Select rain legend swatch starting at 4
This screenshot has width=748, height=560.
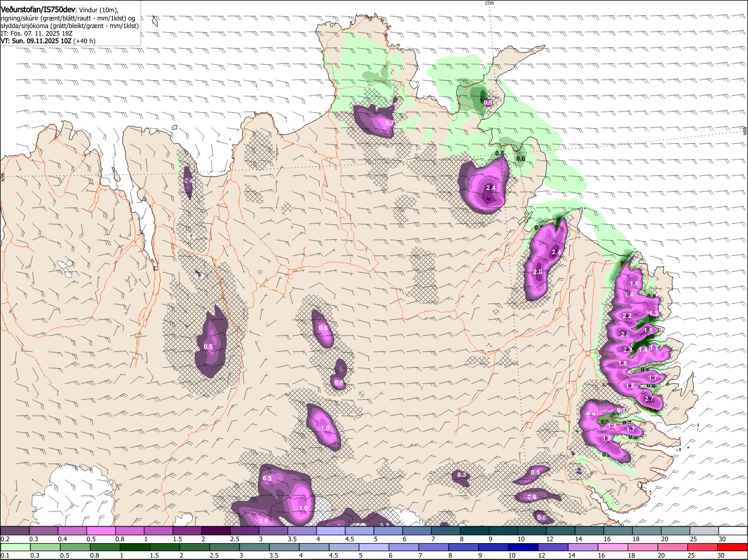point(315,547)
